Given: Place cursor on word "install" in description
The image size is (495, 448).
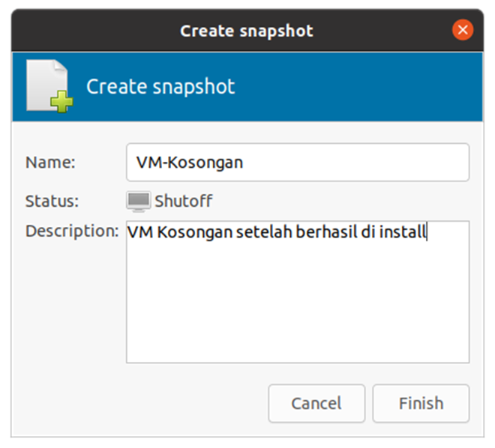Looking at the screenshot, I should pyautogui.click(x=403, y=232).
